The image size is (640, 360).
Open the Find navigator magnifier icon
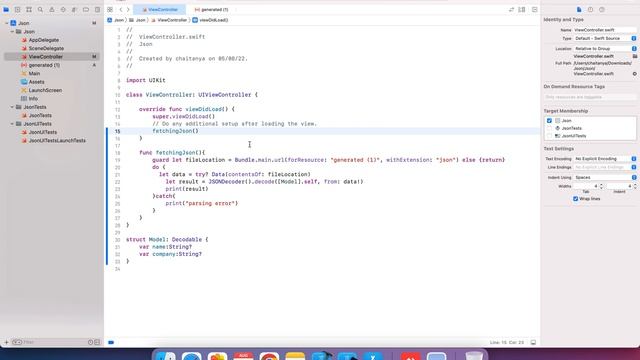pos(40,9)
